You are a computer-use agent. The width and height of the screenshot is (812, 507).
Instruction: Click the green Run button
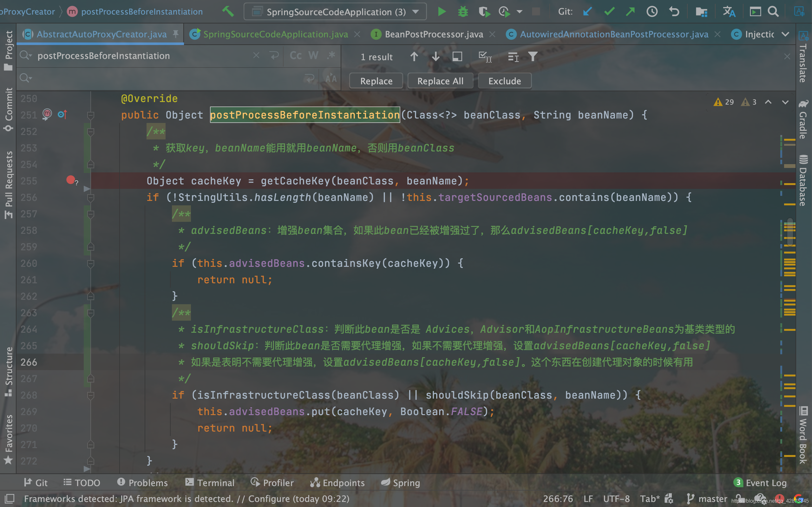(442, 12)
